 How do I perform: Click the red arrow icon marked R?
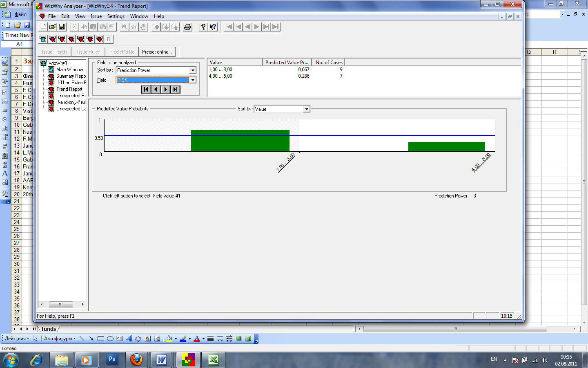52,39
